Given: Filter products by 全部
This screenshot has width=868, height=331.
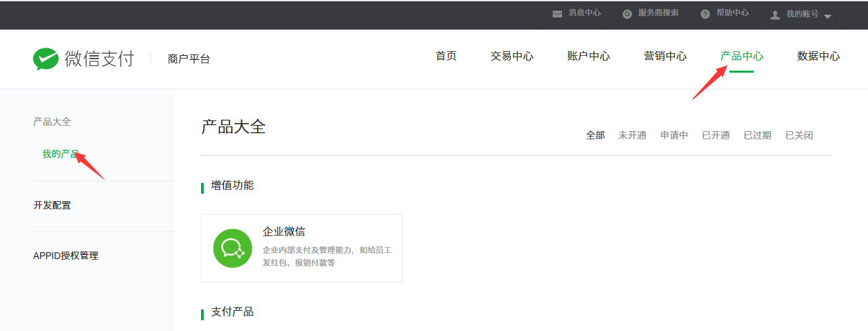Looking at the screenshot, I should point(596,135).
